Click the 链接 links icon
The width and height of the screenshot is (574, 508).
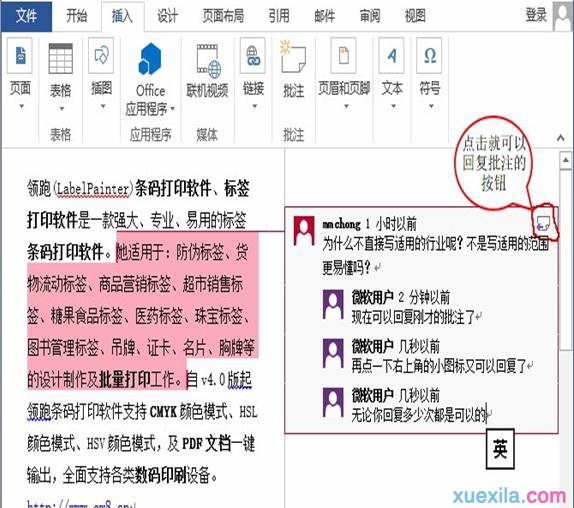(253, 56)
